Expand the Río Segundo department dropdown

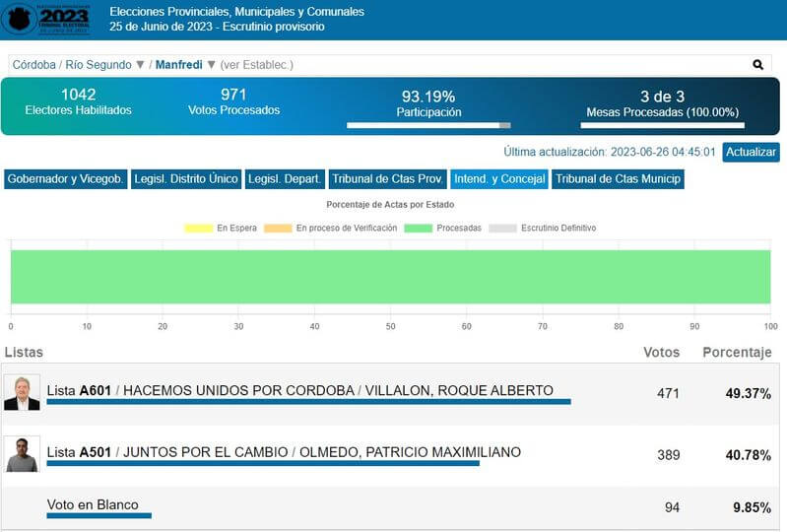tap(140, 65)
